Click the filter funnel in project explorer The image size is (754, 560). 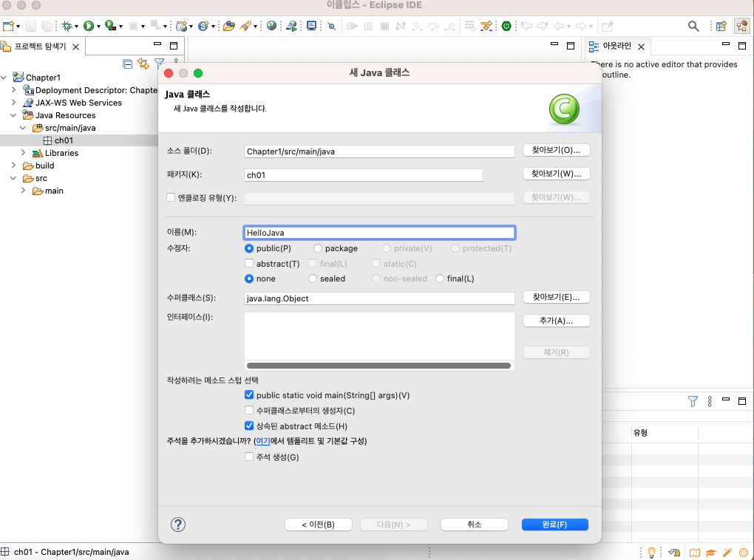(x=159, y=63)
